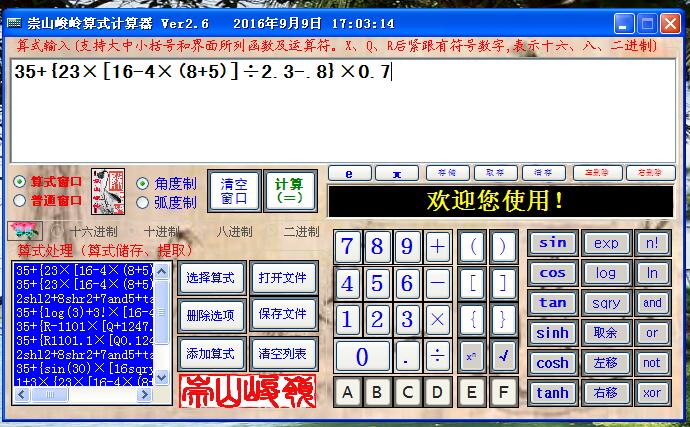The image size is (690, 427).
Task: Click the digit 4 key
Action: [347, 283]
